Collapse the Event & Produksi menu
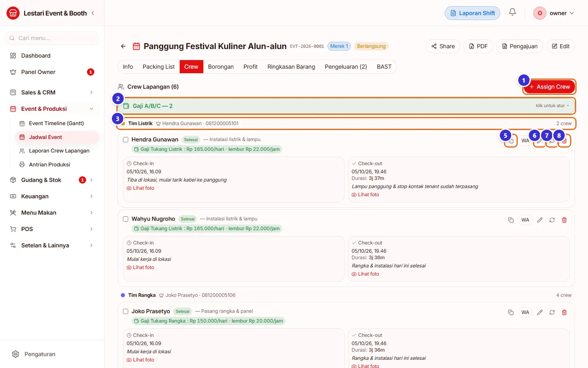588x368 pixels. coord(52,109)
